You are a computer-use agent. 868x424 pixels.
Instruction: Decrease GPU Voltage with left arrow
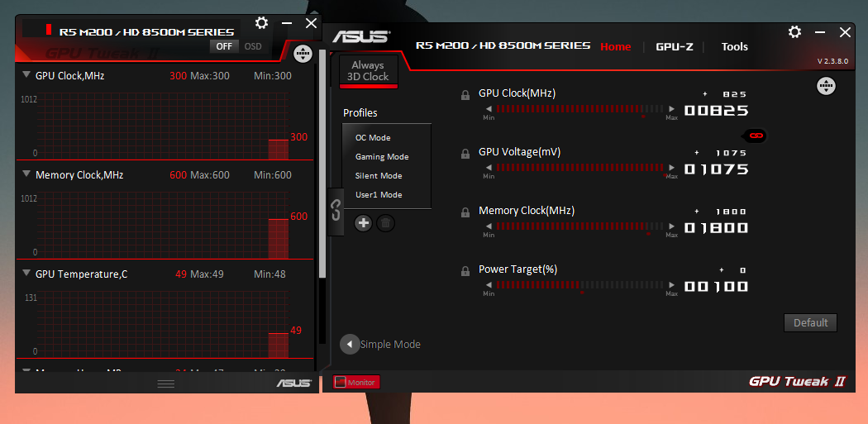point(489,168)
